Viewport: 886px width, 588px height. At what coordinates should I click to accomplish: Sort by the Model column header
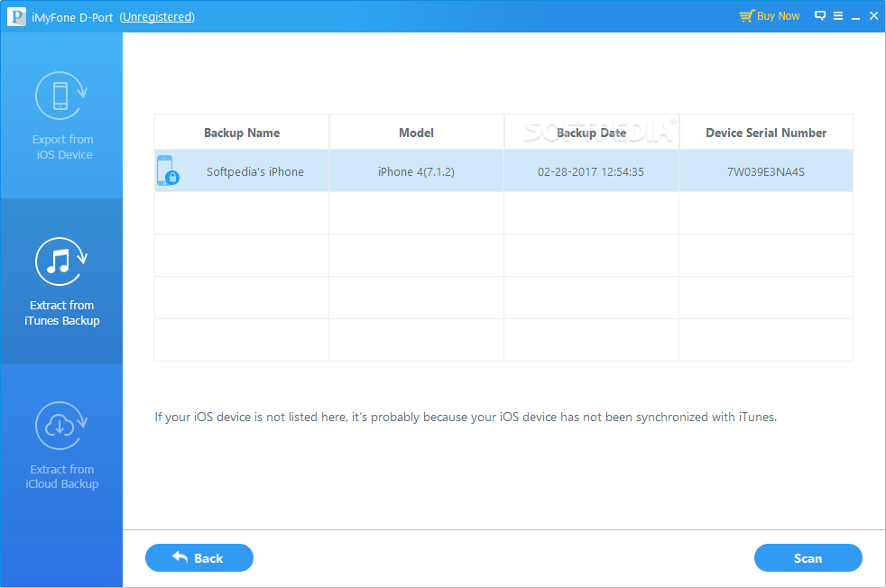[417, 133]
